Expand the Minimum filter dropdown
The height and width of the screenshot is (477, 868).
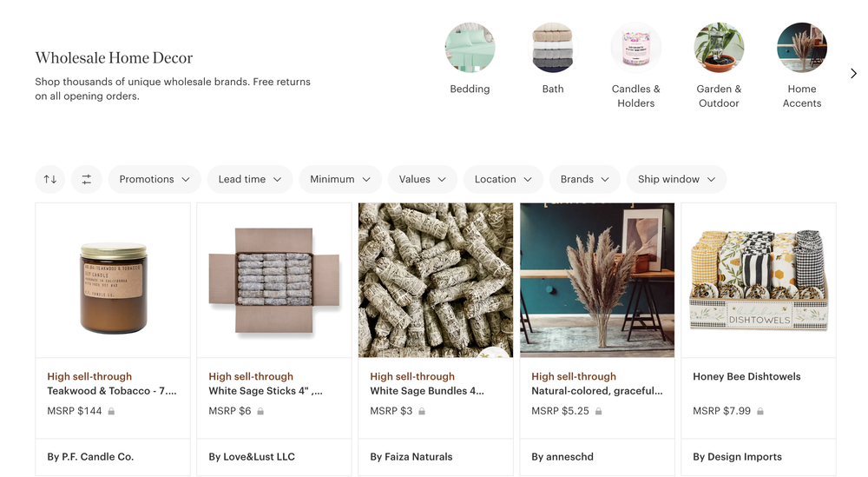pos(340,179)
